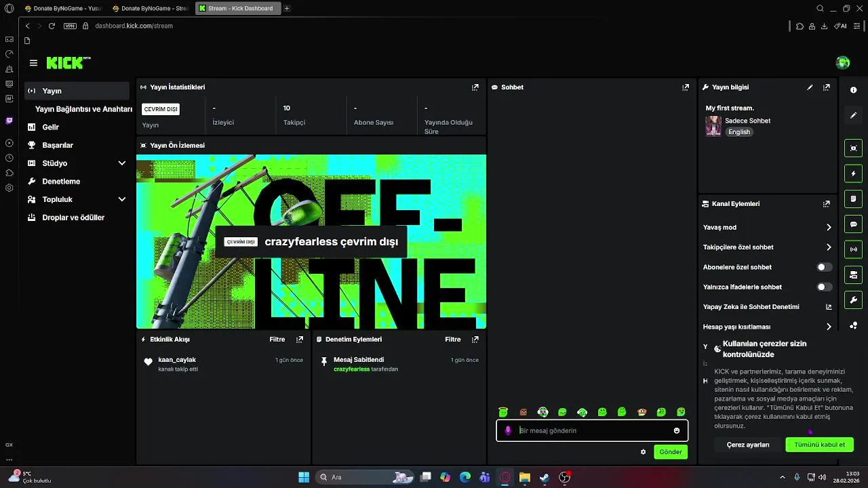Viewport: 868px width, 488px height.
Task: Open Twitch from browser sidebar
Action: tap(9, 121)
